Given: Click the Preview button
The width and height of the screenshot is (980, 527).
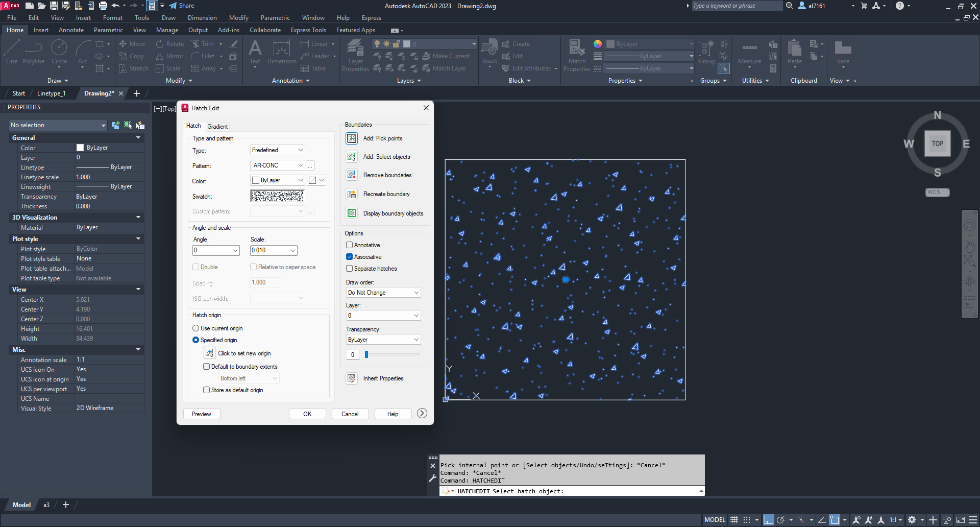Looking at the screenshot, I should pyautogui.click(x=202, y=414).
